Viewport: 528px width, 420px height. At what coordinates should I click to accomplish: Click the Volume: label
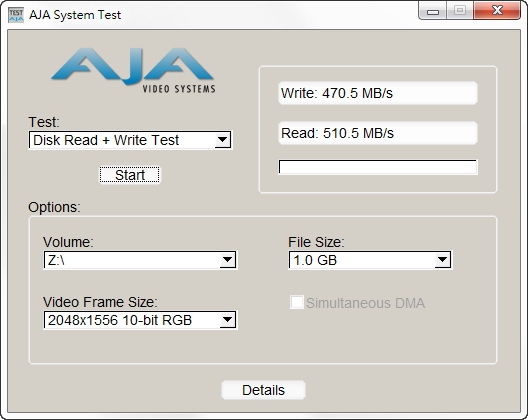click(x=68, y=242)
